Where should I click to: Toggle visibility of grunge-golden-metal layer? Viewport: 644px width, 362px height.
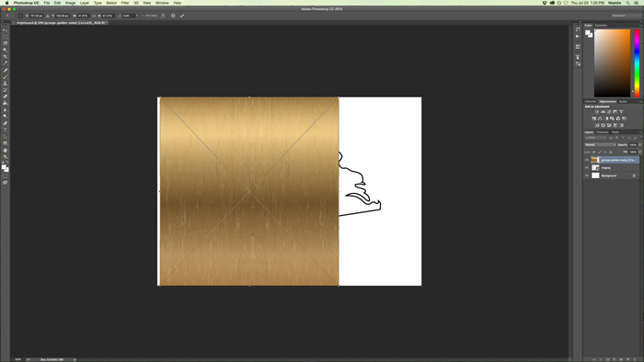(587, 160)
